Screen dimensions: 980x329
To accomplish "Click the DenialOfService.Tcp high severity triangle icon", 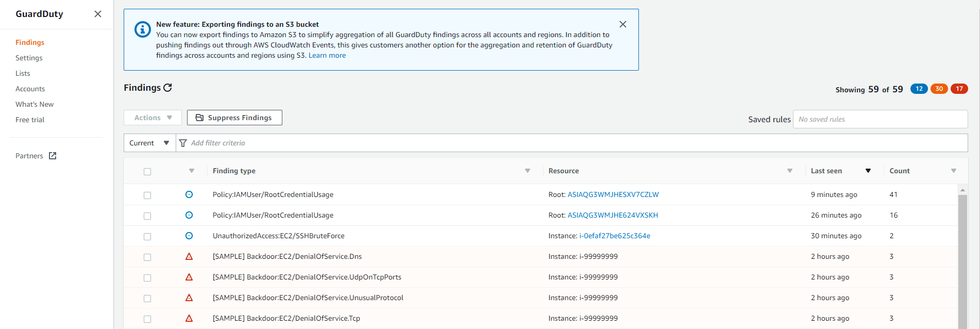I will (189, 318).
